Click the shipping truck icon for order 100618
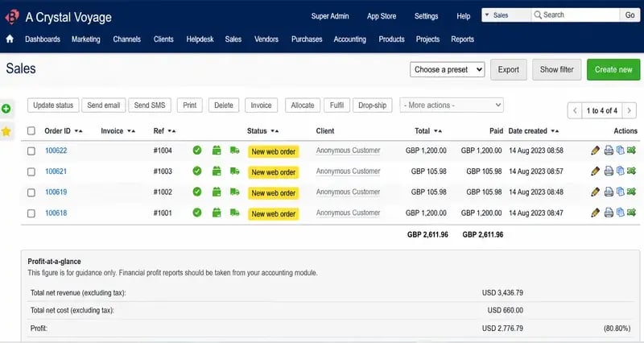This screenshot has height=343, width=644. coord(234,213)
